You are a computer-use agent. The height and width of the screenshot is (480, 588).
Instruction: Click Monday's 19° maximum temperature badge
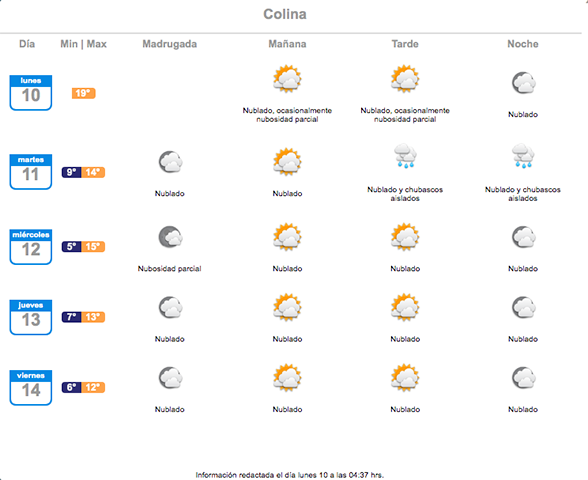pos(83,93)
